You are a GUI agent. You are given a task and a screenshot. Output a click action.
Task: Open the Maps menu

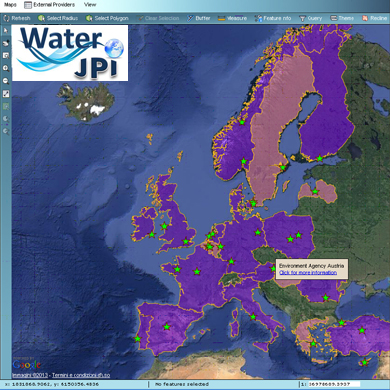coord(10,5)
